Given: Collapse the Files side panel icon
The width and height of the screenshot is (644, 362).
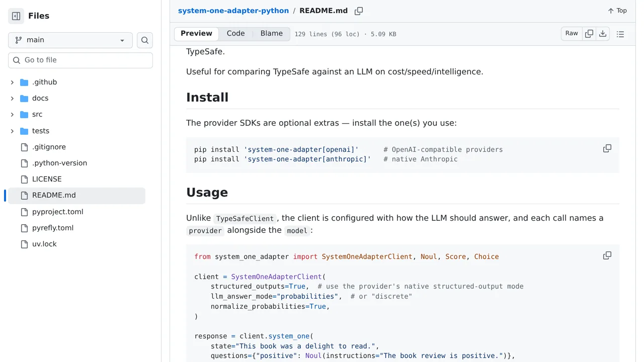Looking at the screenshot, I should 16,16.
